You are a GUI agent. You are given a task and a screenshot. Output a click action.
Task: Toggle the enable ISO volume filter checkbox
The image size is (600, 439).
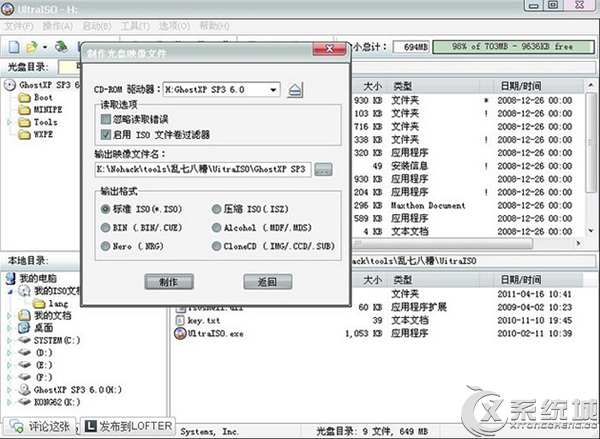pyautogui.click(x=106, y=134)
